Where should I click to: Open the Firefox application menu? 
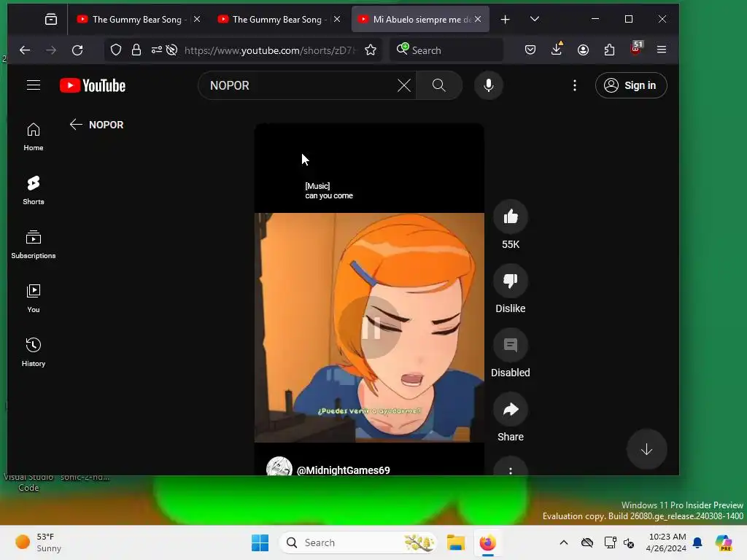pyautogui.click(x=662, y=50)
